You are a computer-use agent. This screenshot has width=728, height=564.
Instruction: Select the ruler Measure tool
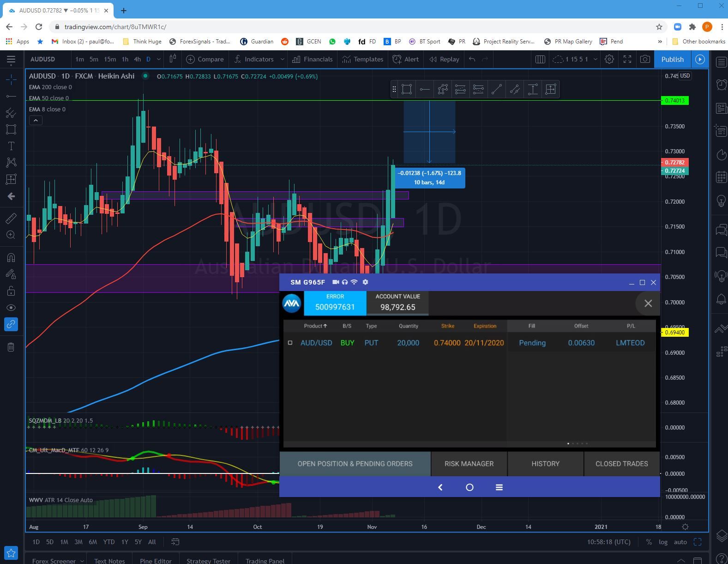pyautogui.click(x=11, y=218)
